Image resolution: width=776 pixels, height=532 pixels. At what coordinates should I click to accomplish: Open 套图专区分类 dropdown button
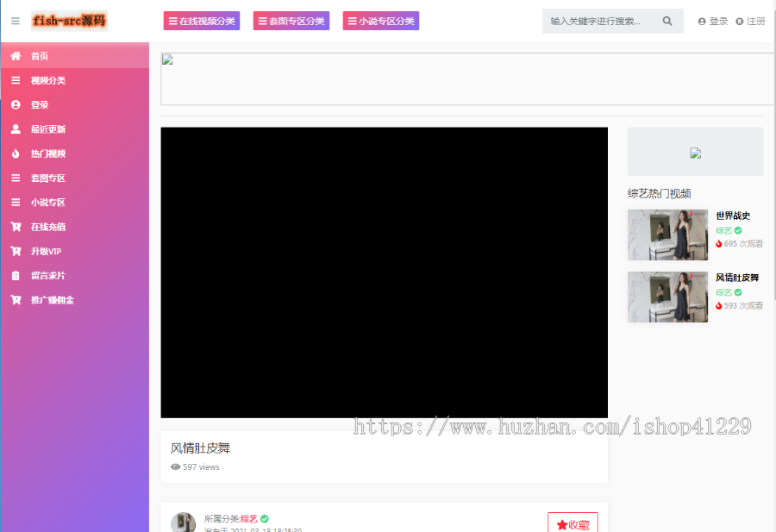tap(291, 21)
